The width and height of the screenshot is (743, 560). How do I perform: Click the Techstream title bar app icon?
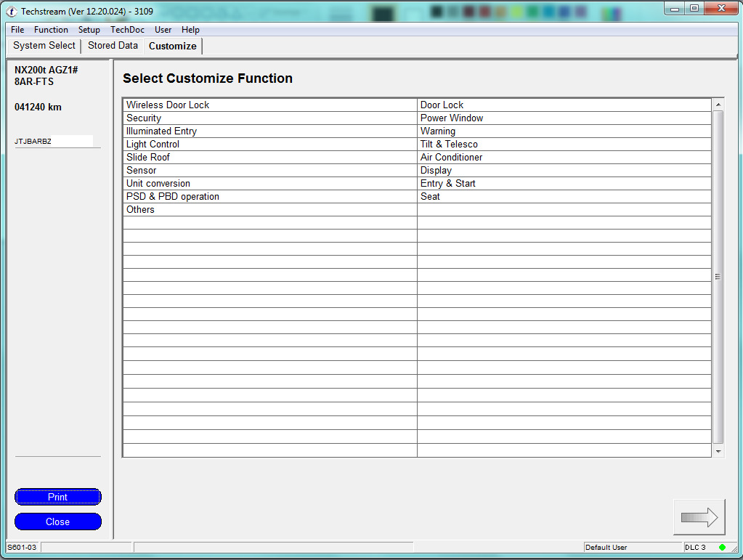click(x=12, y=12)
